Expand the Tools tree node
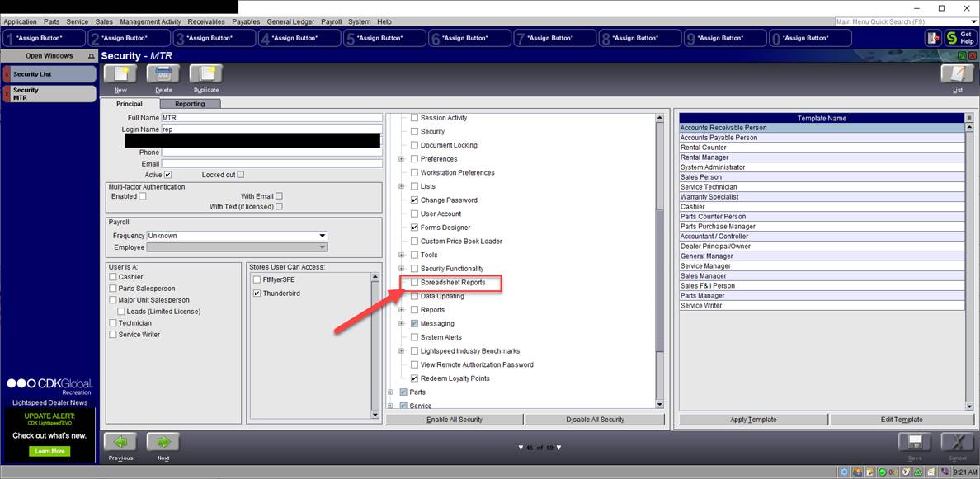 point(402,255)
